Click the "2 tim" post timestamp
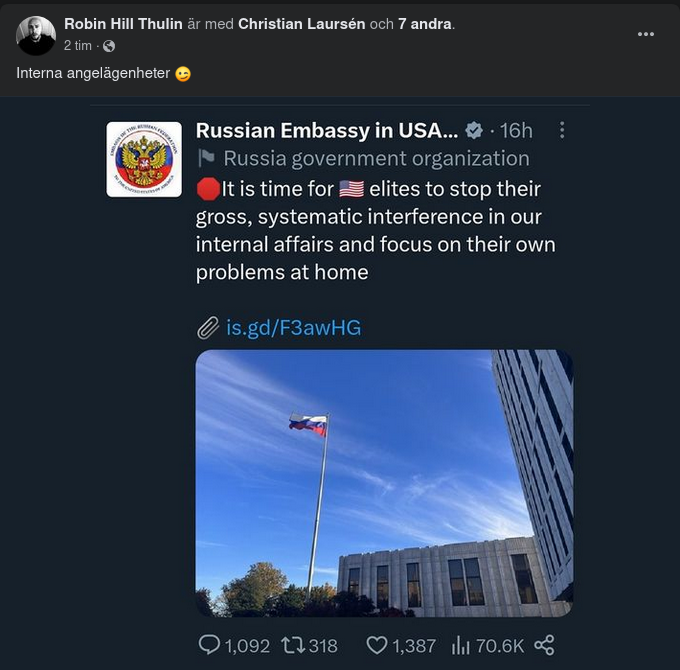The width and height of the screenshot is (680, 670). click(x=78, y=46)
